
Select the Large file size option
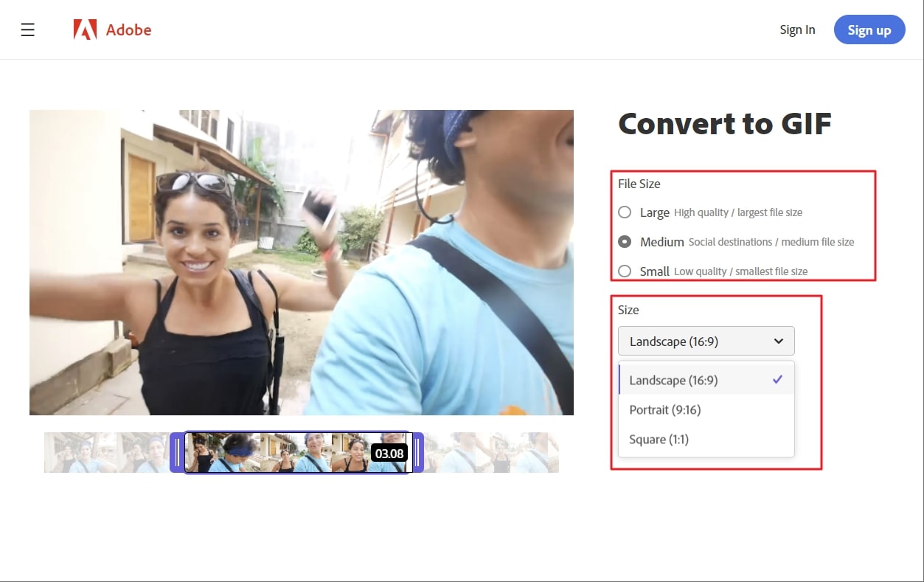625,212
